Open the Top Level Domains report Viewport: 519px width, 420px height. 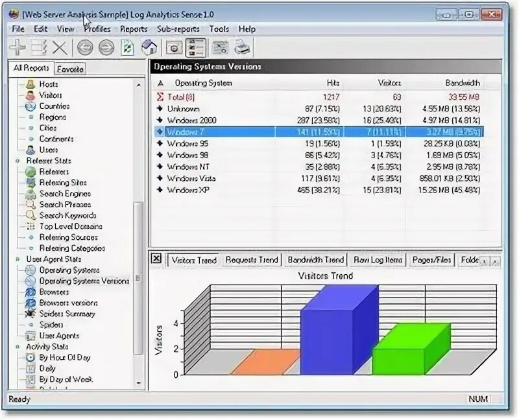click(71, 226)
